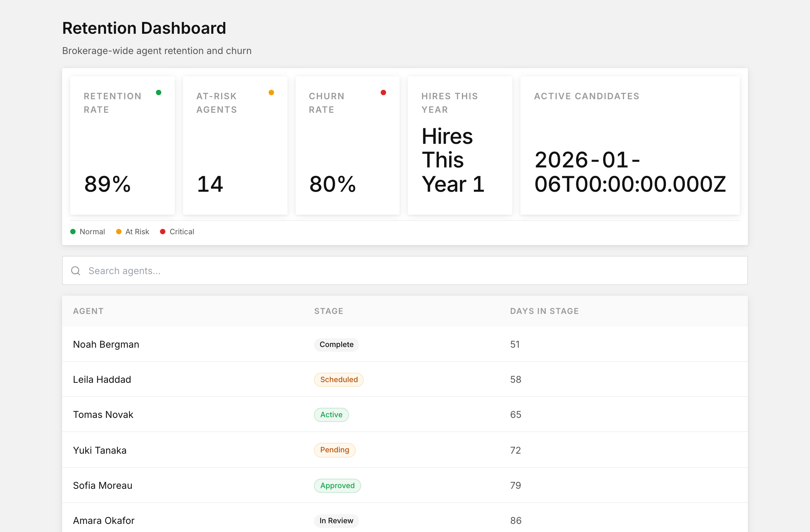Click the 65 days value for Tomas Novak
Viewport: 810px width, 532px height.
point(516,415)
